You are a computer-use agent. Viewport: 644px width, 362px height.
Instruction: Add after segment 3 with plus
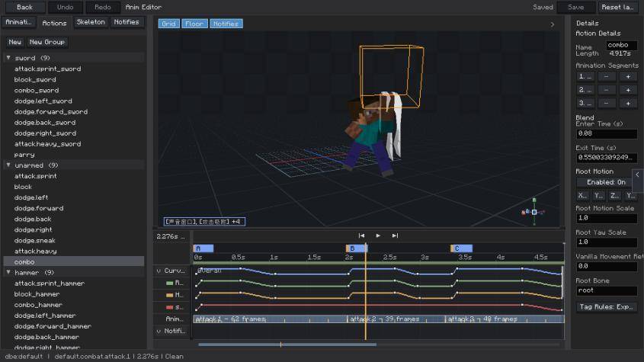click(627, 103)
